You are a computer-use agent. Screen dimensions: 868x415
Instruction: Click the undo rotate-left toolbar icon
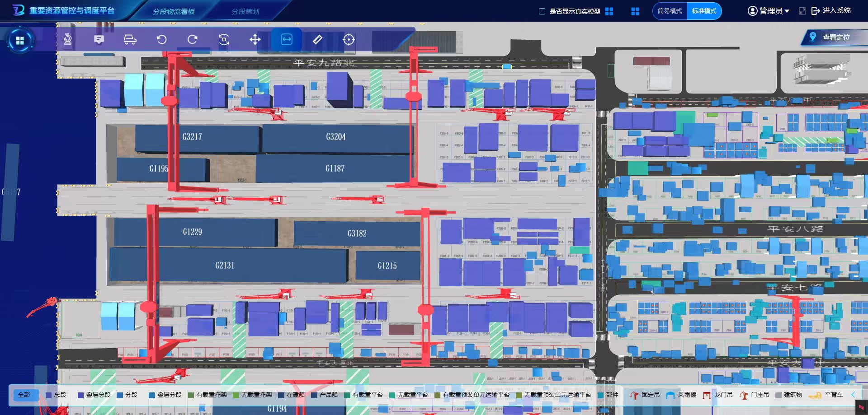[161, 40]
